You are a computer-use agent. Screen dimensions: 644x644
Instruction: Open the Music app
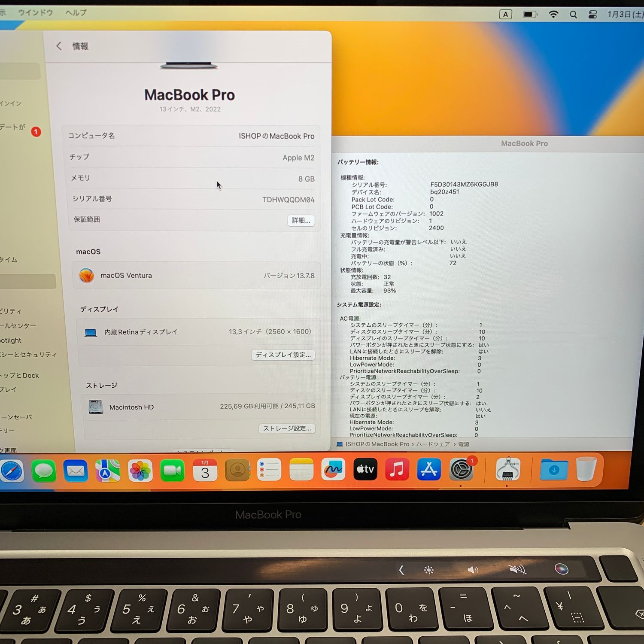click(397, 469)
